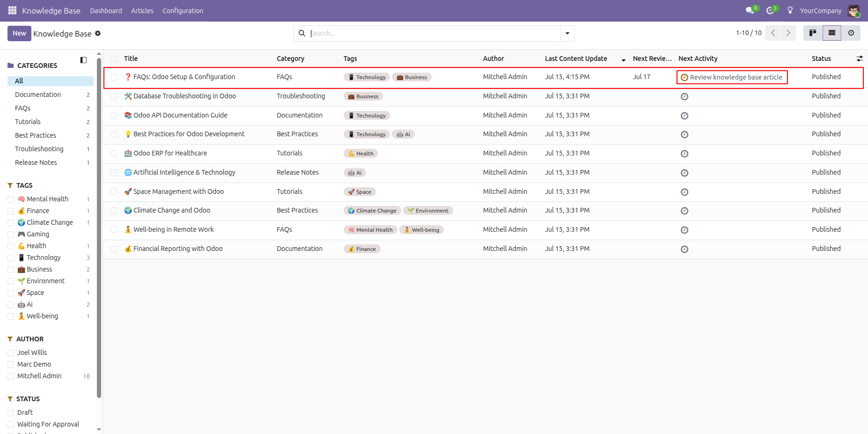Enable the Technology tag filter
This screenshot has width=868, height=434.
11,258
